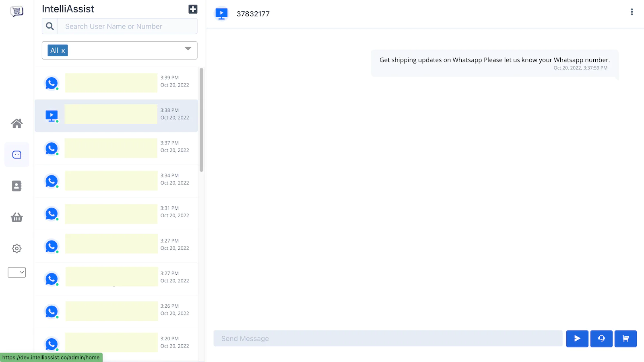644x362 pixels.
Task: Click the Send Message input box
Action: coord(388,339)
